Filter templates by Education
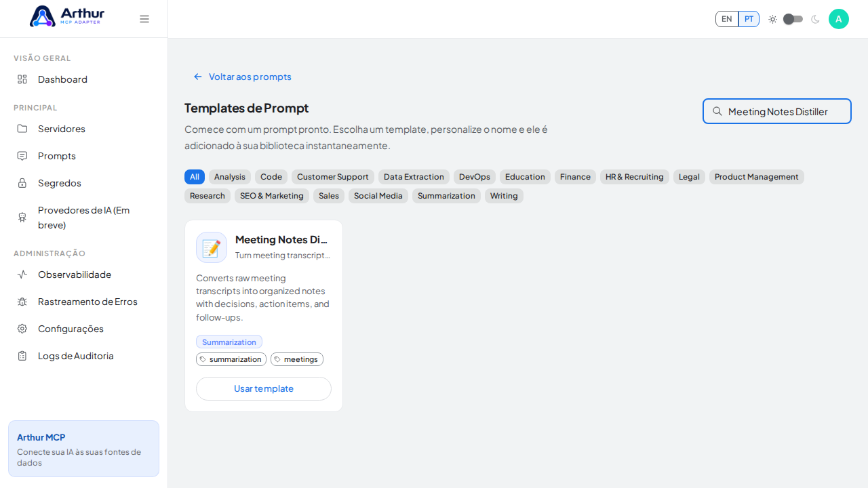Image resolution: width=868 pixels, height=488 pixels. point(525,177)
